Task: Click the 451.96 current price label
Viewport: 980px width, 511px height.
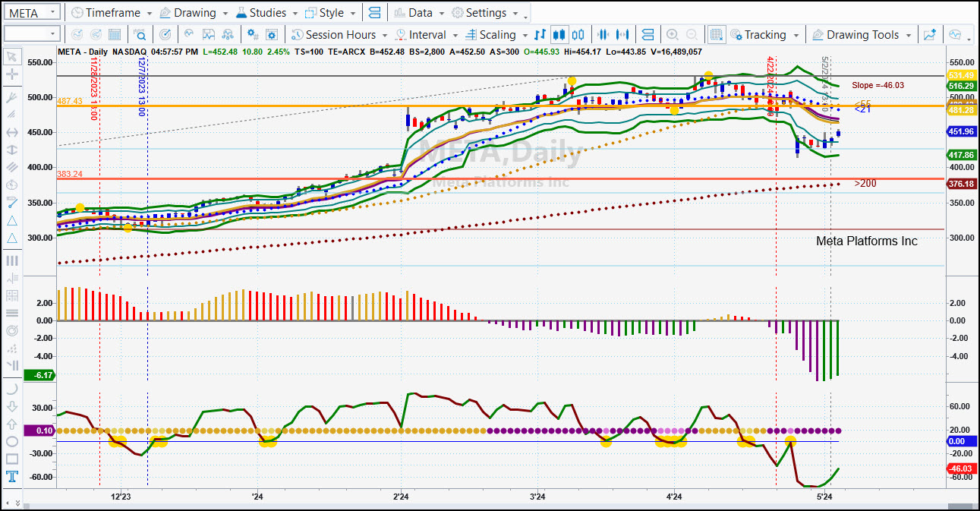Action: 960,131
